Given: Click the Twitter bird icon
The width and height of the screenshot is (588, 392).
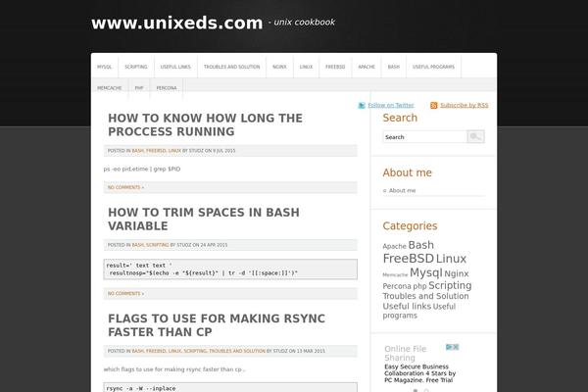Looking at the screenshot, I should point(362,106).
